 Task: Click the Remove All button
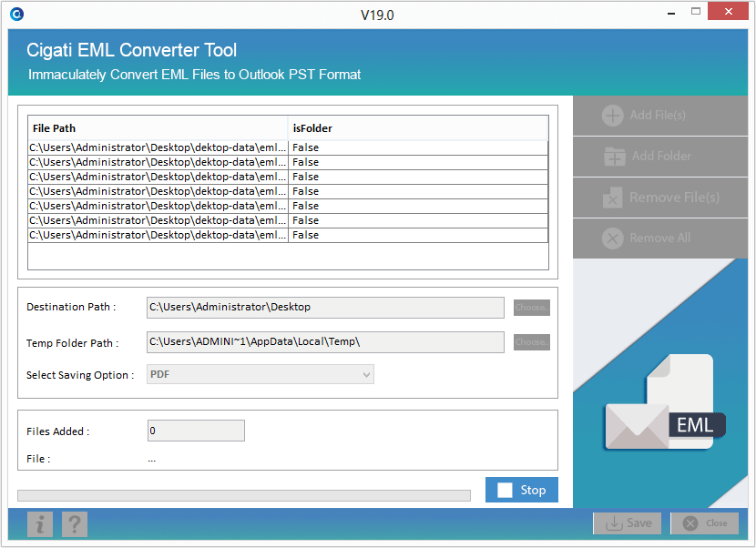pyautogui.click(x=660, y=238)
